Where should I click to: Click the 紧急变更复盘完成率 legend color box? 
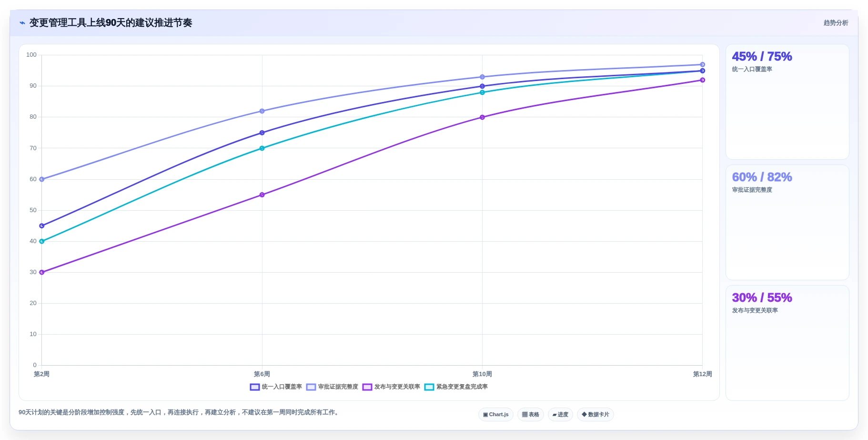(429, 387)
